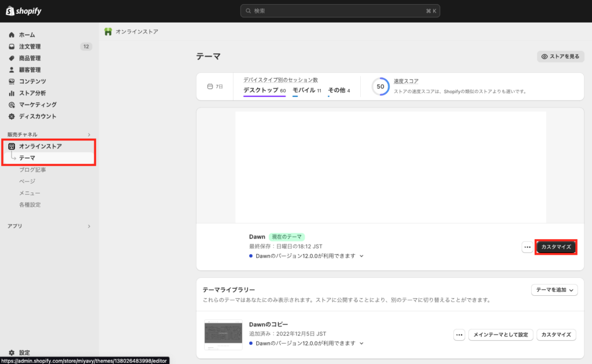The height and width of the screenshot is (364, 592).
Task: Click the search magnifier icon
Action: 248,11
